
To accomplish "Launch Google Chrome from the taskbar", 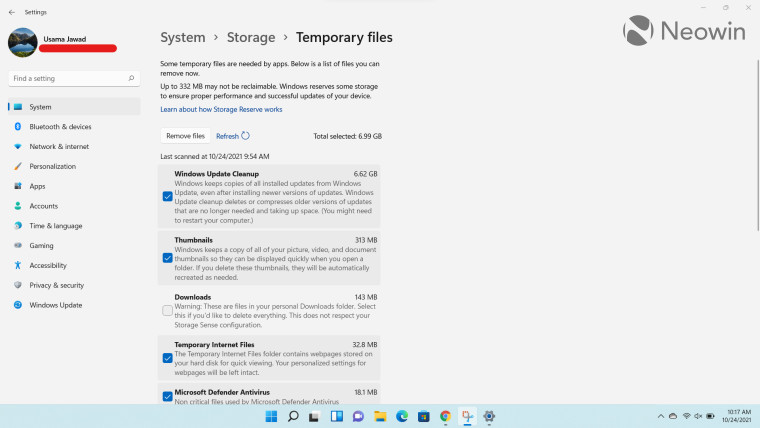I will click(x=445, y=416).
